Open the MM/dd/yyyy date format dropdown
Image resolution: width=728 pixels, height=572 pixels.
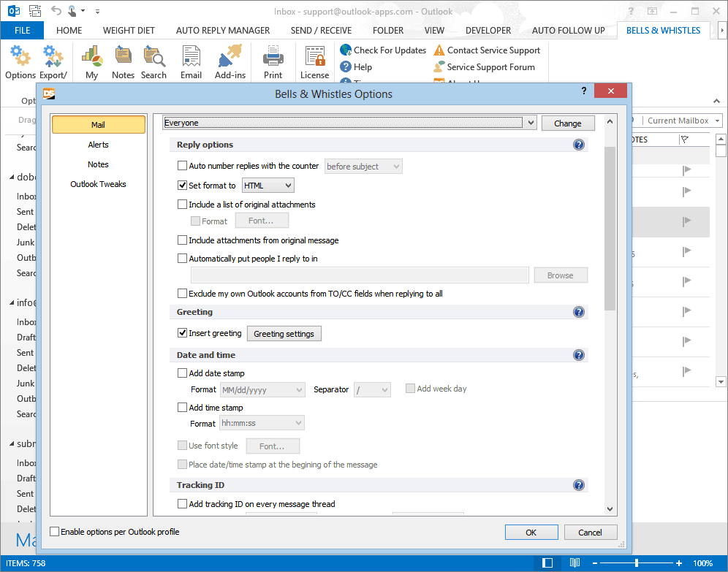(x=262, y=389)
